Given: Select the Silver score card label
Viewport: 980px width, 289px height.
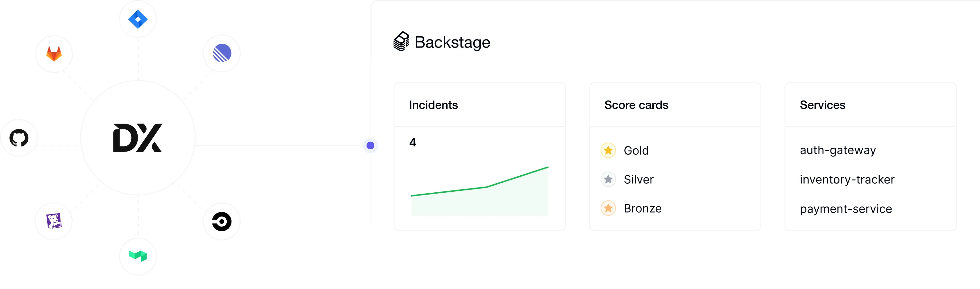Looking at the screenshot, I should 638,180.
